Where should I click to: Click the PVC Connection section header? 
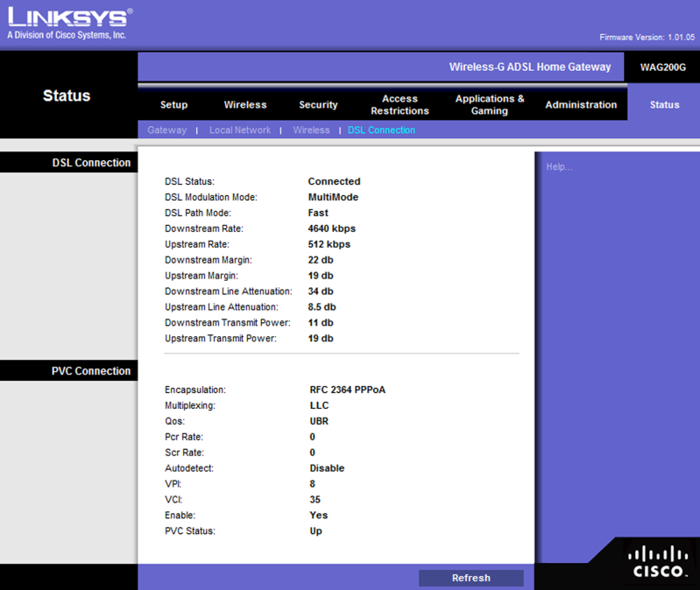(x=90, y=371)
